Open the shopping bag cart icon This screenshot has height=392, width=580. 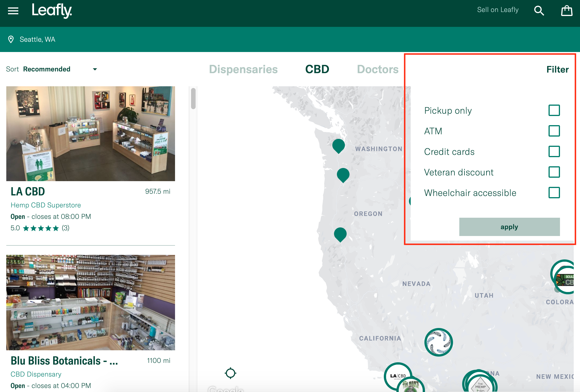coord(567,11)
